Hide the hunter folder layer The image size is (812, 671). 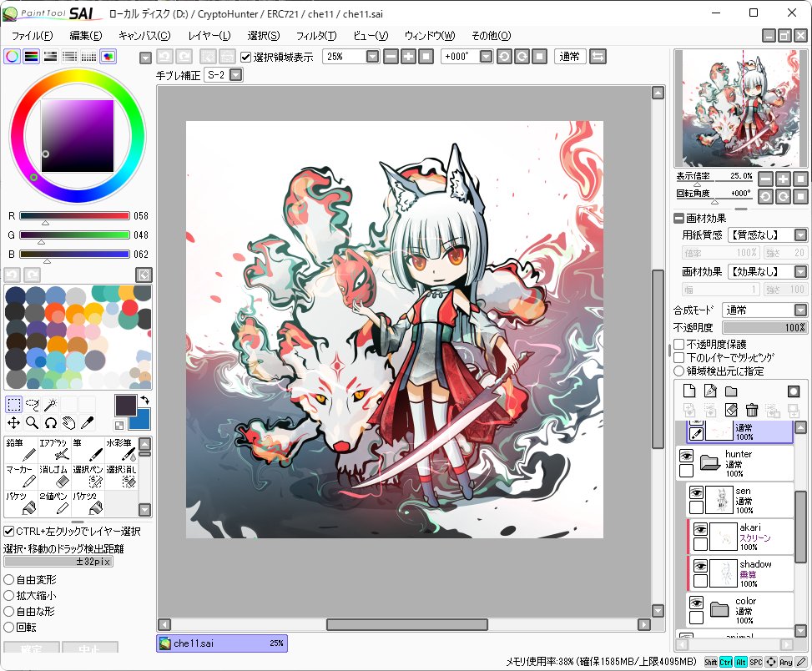click(x=686, y=456)
